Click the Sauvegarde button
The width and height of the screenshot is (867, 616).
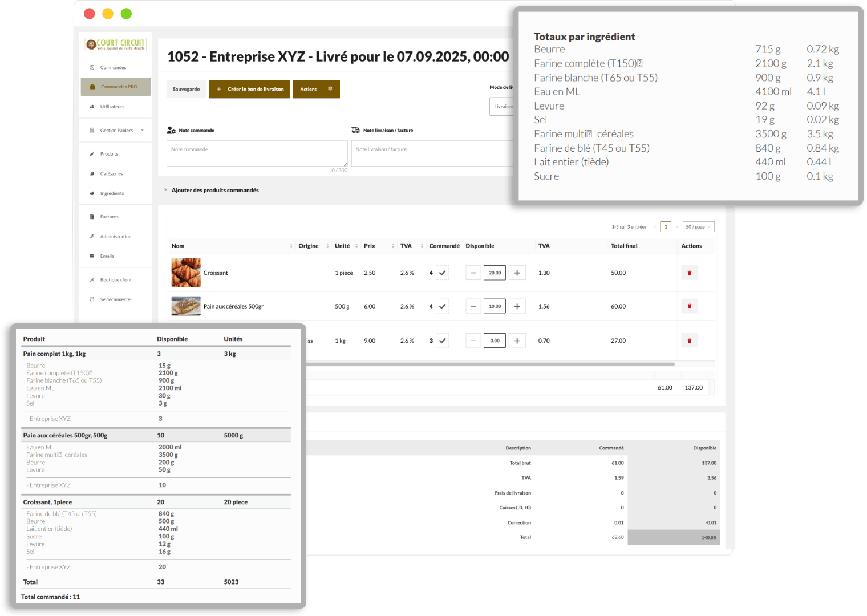pos(186,89)
